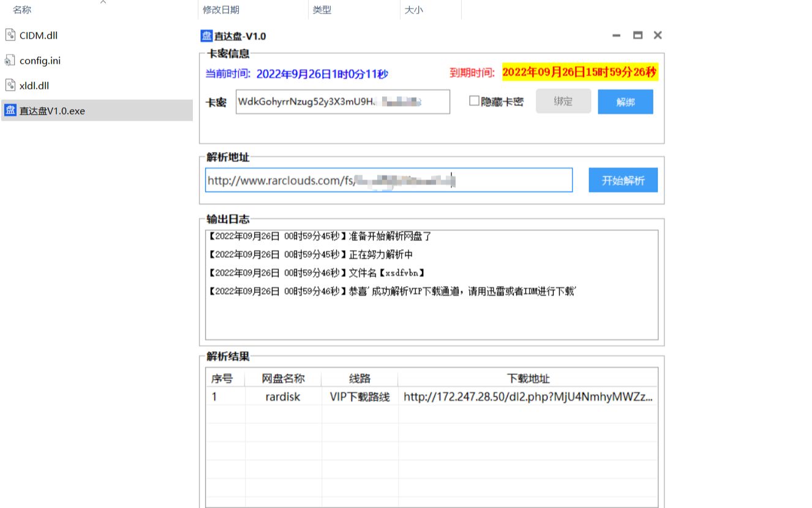Focus the 解析地址 URL input field
The width and height of the screenshot is (812, 508).
pyautogui.click(x=389, y=180)
